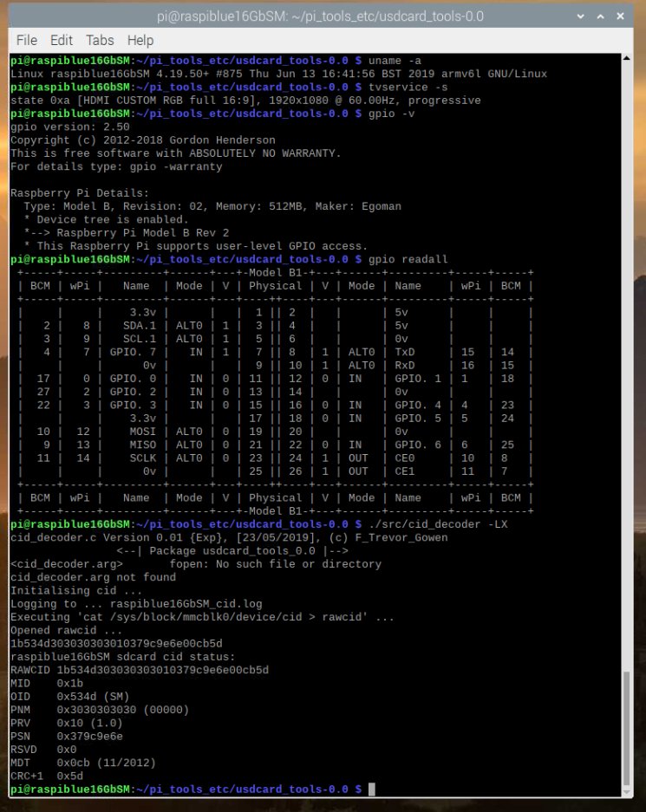The image size is (646, 812).
Task: Click the PRV '0x10 (1.0)' value
Action: [x=89, y=724]
